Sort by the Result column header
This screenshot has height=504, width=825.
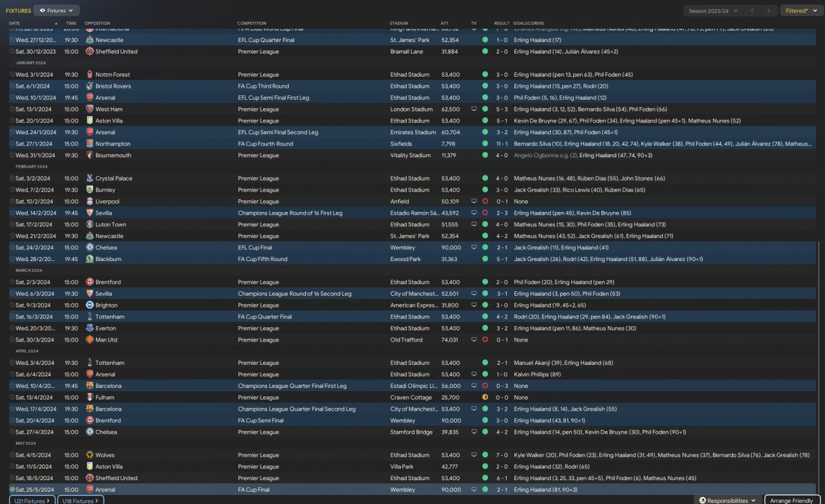pyautogui.click(x=501, y=23)
